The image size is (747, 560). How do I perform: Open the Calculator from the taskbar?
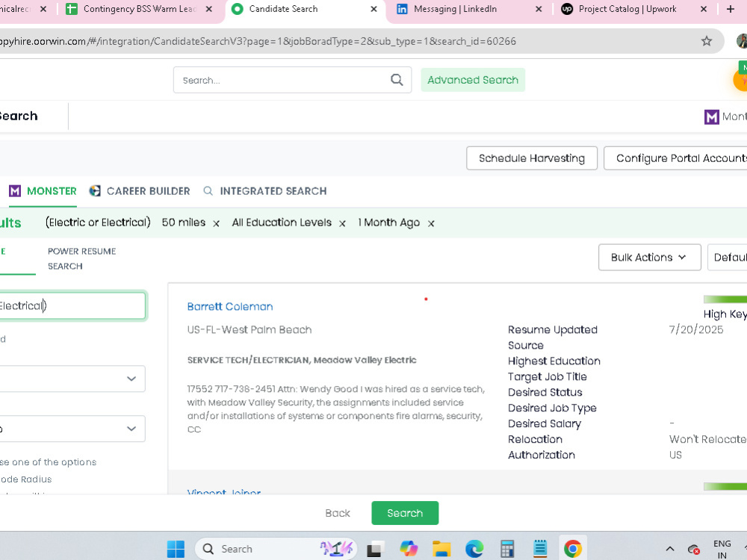point(507,549)
